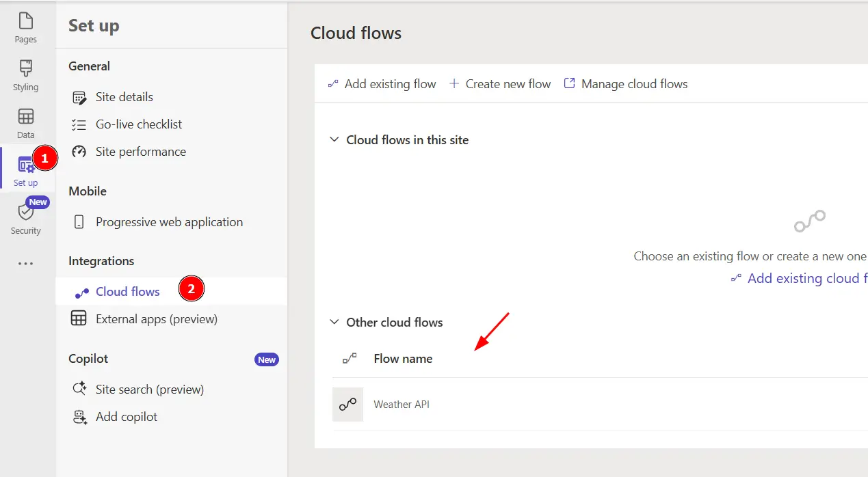This screenshot has width=868, height=477.
Task: Click the Progressive web application phone icon
Action: (79, 222)
